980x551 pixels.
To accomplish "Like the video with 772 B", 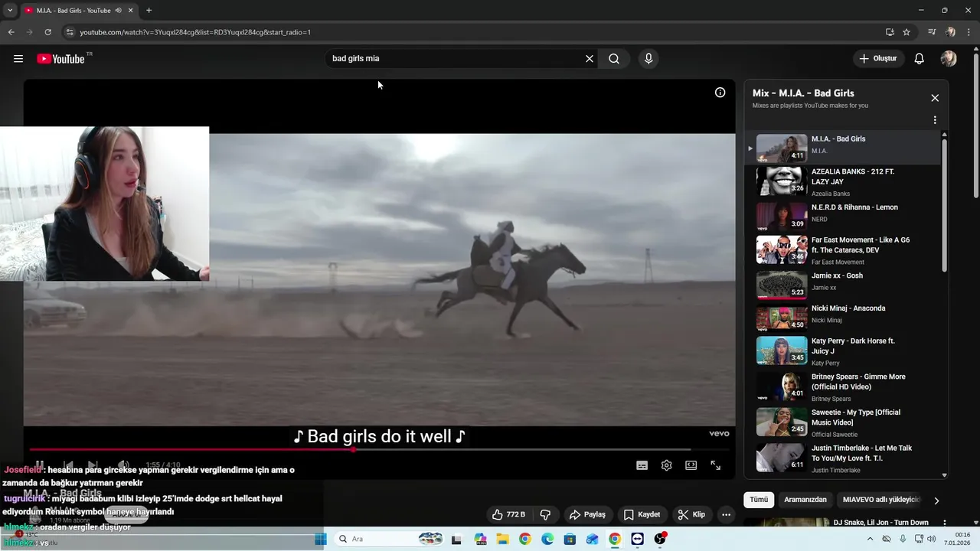I will pos(508,514).
